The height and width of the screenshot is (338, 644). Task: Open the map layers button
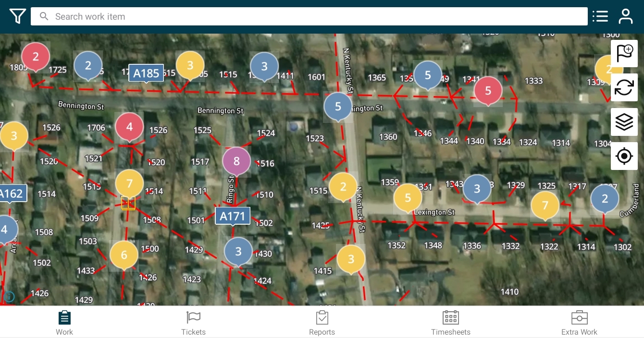point(624,122)
